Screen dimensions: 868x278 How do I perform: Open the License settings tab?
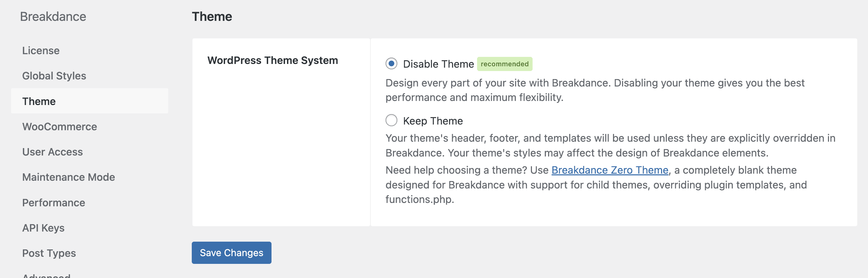pyautogui.click(x=41, y=50)
